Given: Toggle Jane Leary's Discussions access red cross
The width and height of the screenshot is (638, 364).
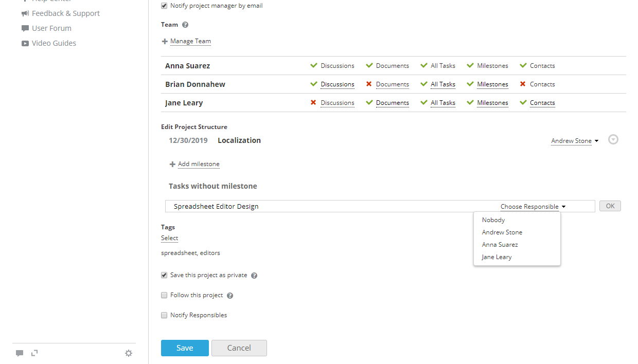Looking at the screenshot, I should [313, 103].
